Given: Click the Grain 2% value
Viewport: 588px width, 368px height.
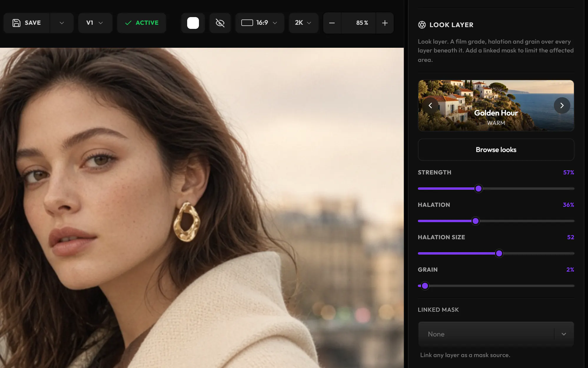Looking at the screenshot, I should tap(570, 270).
